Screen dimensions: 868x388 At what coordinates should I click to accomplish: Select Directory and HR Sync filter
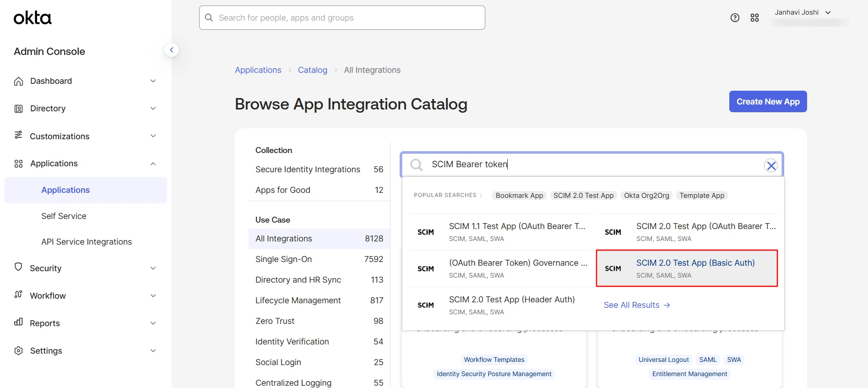click(319, 280)
